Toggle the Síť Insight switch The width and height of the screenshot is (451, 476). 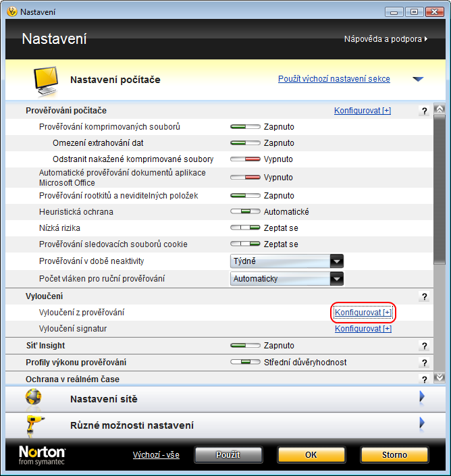pyautogui.click(x=245, y=346)
